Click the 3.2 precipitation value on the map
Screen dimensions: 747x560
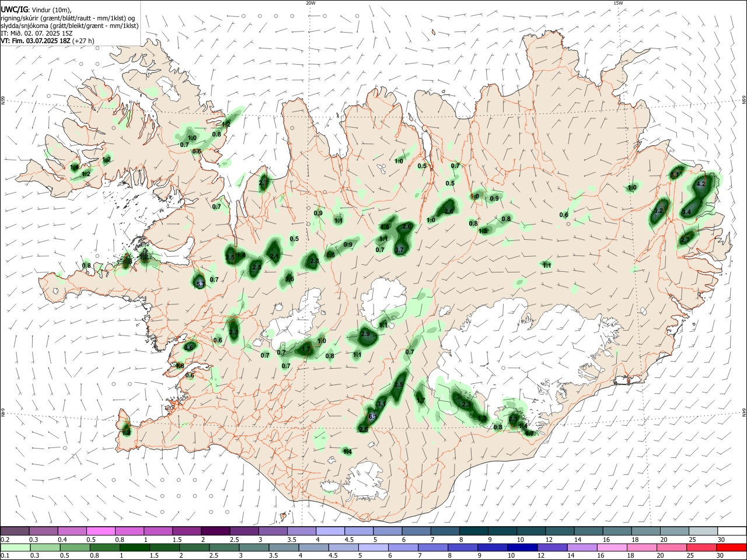point(659,211)
